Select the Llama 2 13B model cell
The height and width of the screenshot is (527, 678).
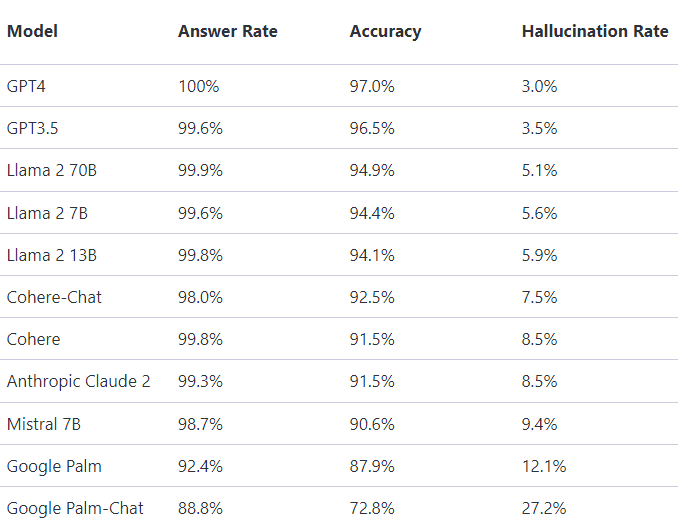point(52,255)
